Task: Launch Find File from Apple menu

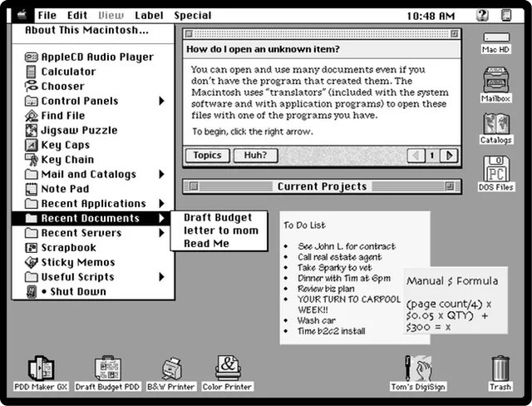Action: pyautogui.click(x=32, y=116)
